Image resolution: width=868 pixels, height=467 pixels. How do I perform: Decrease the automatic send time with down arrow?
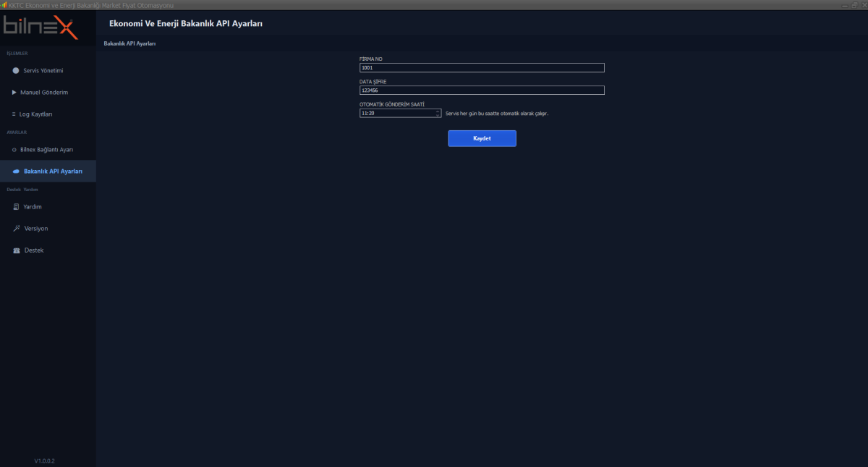click(x=438, y=115)
